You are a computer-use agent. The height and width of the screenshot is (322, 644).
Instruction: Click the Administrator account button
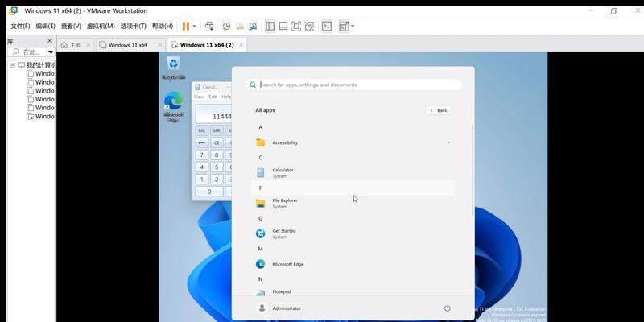click(279, 308)
